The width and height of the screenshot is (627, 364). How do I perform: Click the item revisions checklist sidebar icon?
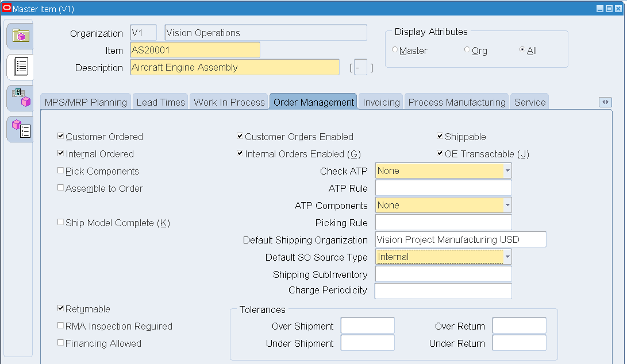(x=20, y=129)
